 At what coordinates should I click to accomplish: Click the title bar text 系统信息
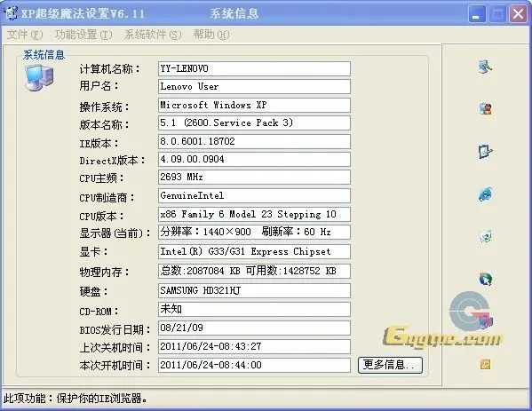coord(234,13)
